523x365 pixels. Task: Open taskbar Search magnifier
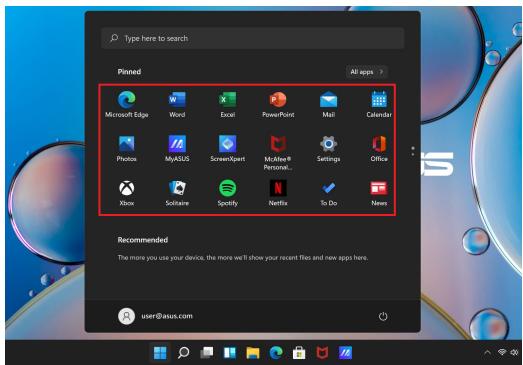pyautogui.click(x=183, y=353)
